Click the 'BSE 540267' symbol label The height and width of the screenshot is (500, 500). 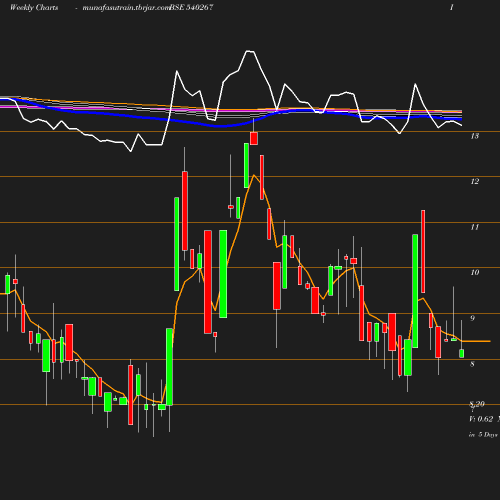pyautogui.click(x=191, y=8)
